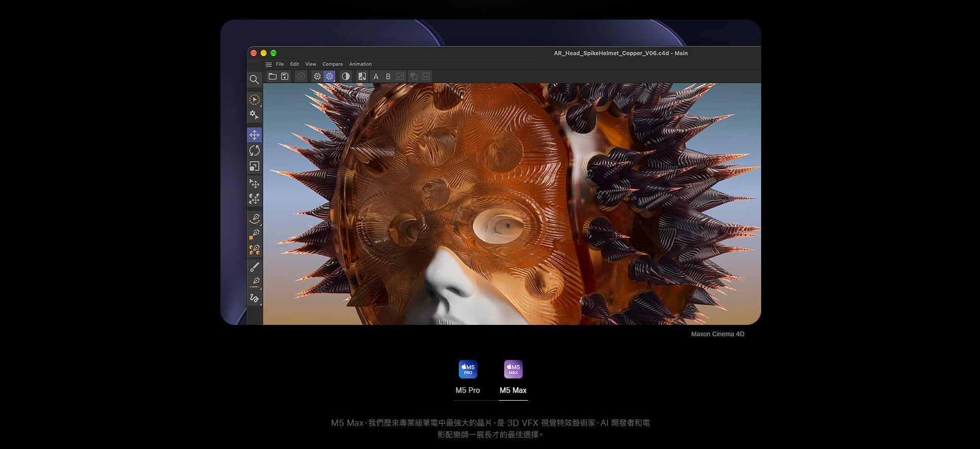This screenshot has height=449, width=980.
Task: Click the green fullscreen window button
Action: (273, 53)
